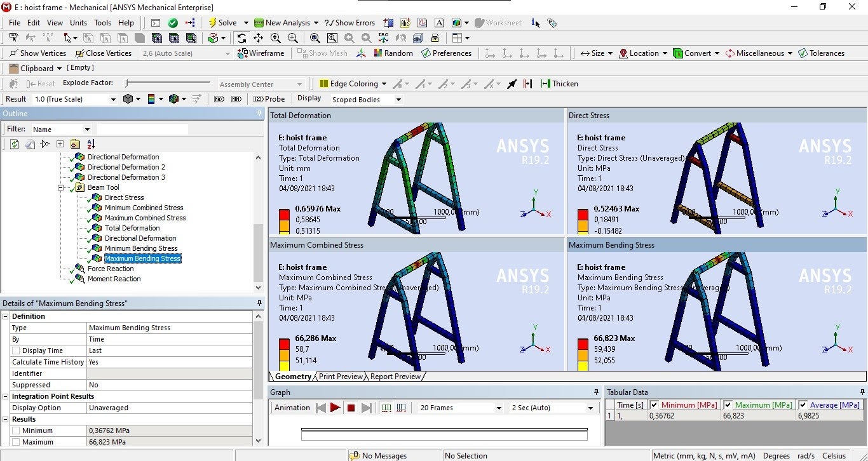The width and height of the screenshot is (868, 461).
Task: Click the Zoom To Fit icon
Action: [315, 38]
